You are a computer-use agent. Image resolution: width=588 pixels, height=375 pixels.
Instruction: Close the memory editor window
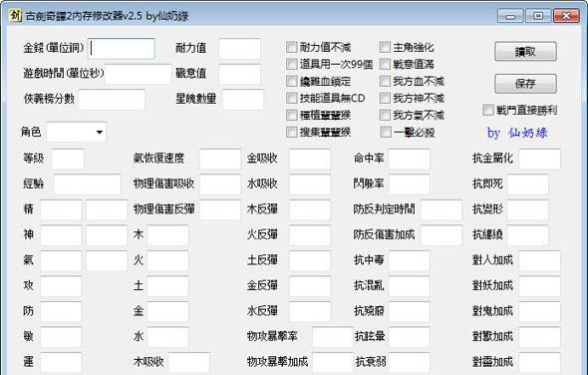click(x=566, y=16)
